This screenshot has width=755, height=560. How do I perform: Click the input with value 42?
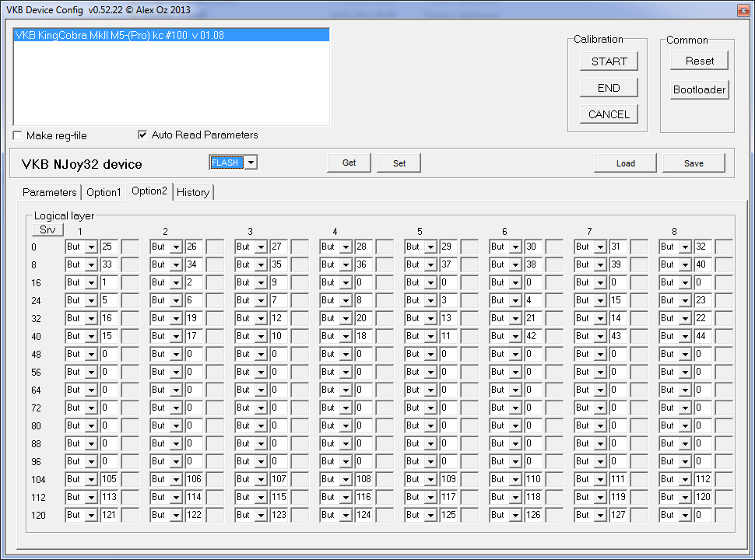(533, 336)
